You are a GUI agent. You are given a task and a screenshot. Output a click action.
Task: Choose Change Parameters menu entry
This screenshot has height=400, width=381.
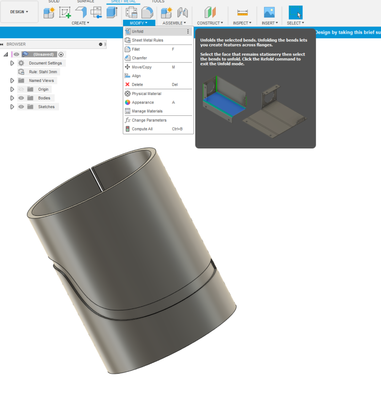point(158,120)
